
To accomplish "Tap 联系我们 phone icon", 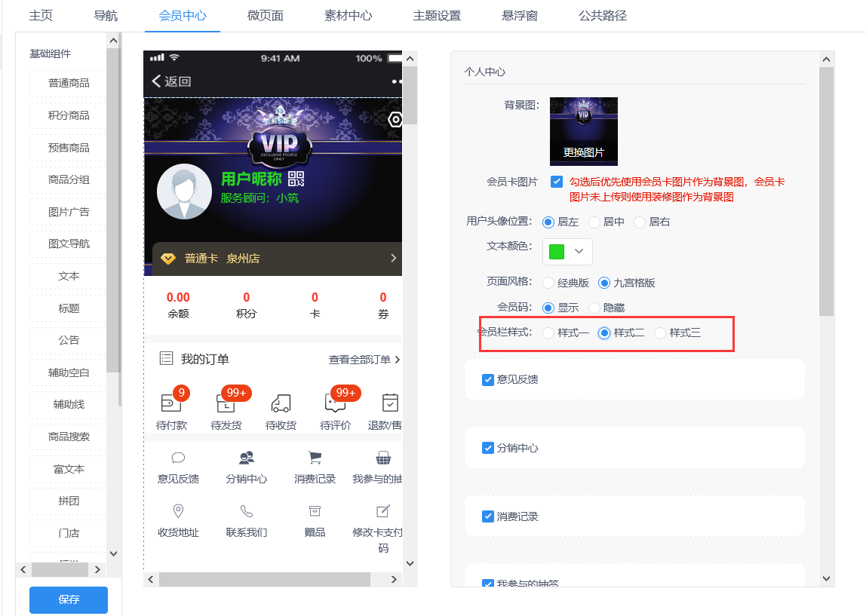I will pyautogui.click(x=247, y=511).
